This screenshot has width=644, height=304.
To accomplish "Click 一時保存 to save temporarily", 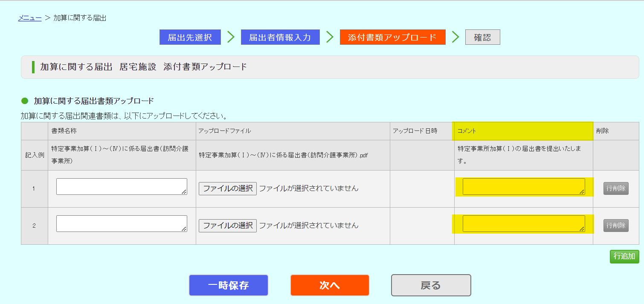I will (x=228, y=285).
